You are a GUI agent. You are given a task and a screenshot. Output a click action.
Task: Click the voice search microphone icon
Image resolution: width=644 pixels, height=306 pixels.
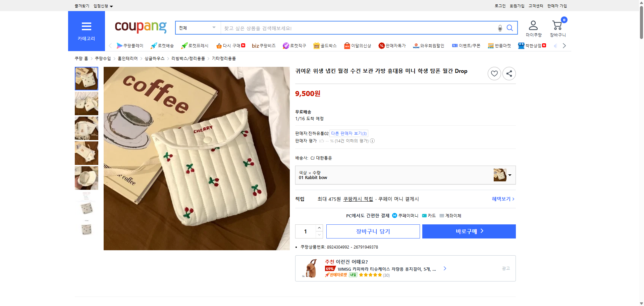click(500, 28)
